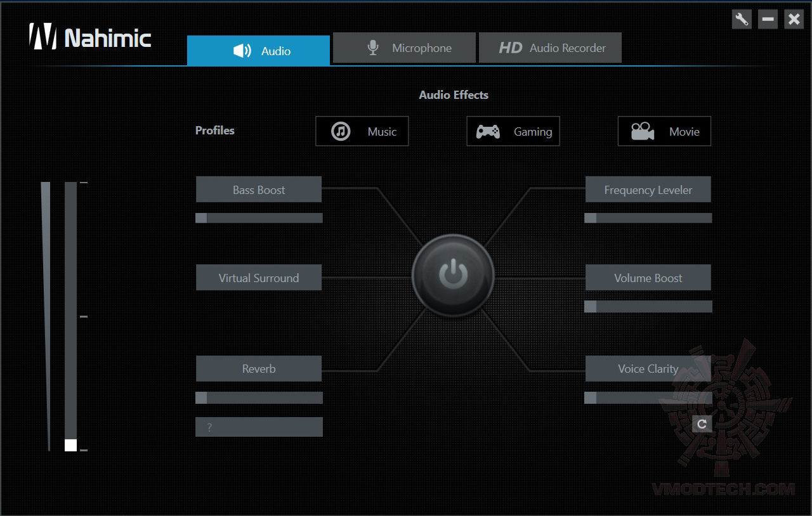Minimize the Nahimic window
Viewport: 812px width, 516px height.
768,19
